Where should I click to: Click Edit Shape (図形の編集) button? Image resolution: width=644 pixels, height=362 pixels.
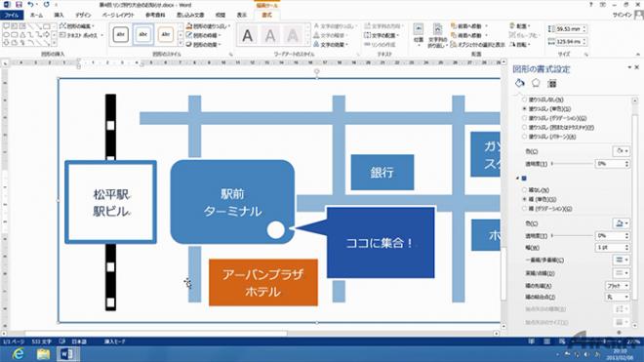[x=77, y=26]
